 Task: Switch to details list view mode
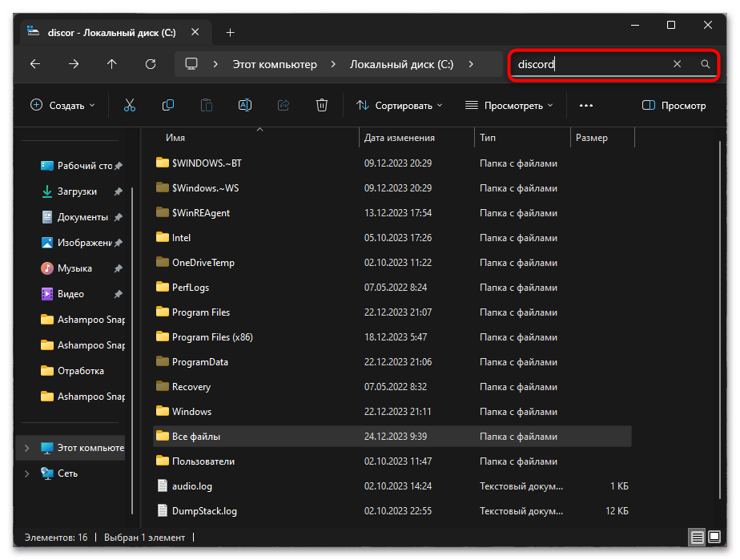click(x=697, y=538)
